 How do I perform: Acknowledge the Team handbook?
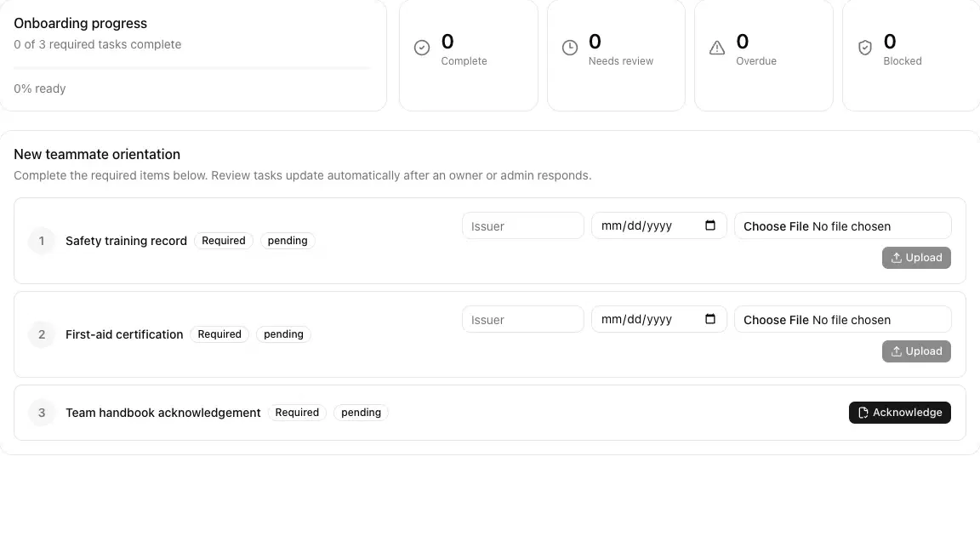click(899, 413)
